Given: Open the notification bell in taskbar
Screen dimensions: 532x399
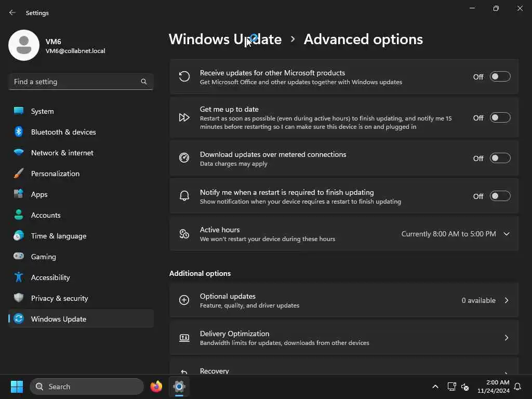Looking at the screenshot, I should (517, 387).
